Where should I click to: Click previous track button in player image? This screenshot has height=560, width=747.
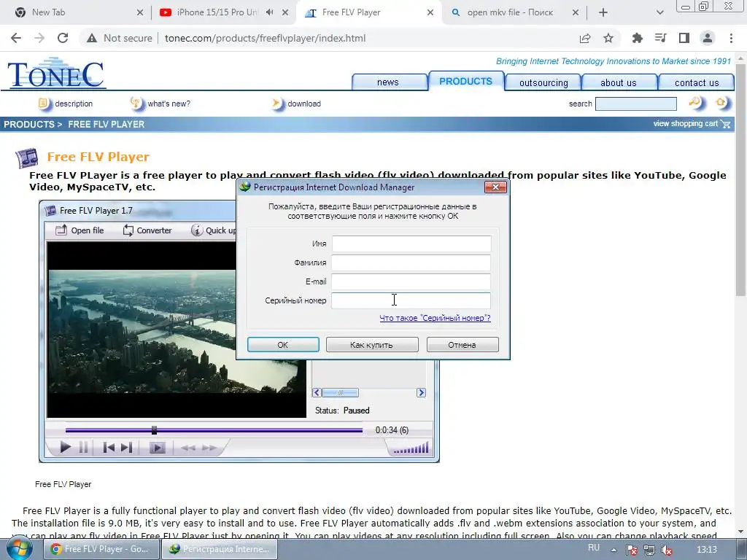[x=109, y=447]
